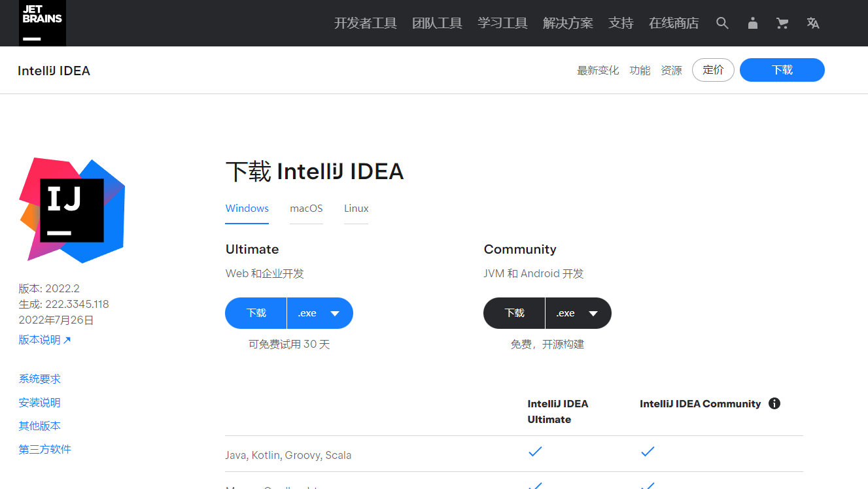Download IntelliJ IDEA Ultimate
868x489 pixels.
(256, 313)
